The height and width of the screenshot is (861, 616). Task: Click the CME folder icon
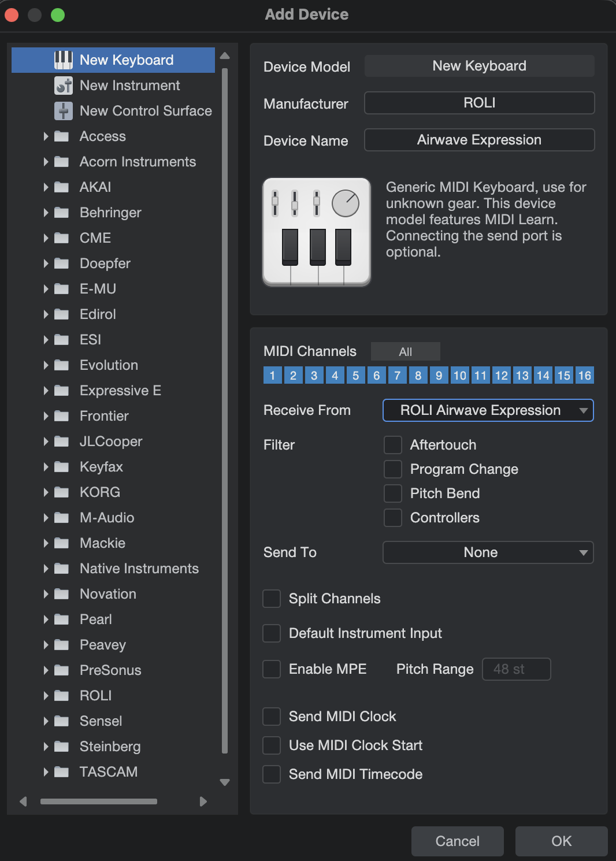(61, 238)
